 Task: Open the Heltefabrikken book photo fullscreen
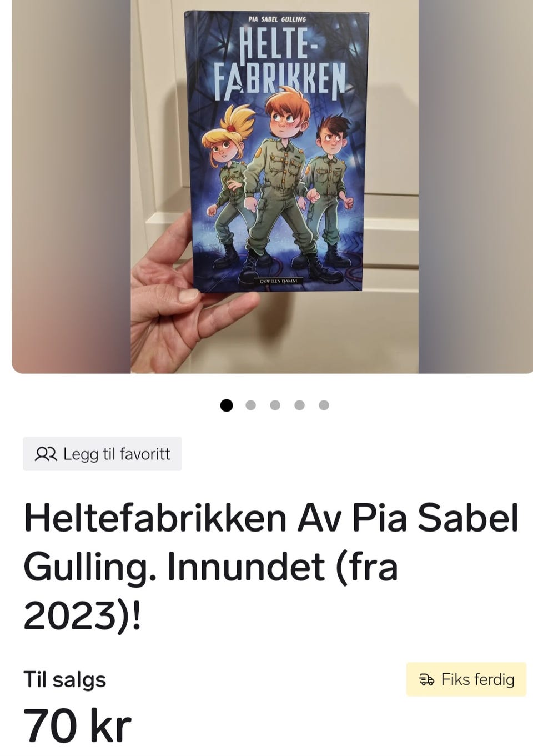pyautogui.click(x=274, y=186)
